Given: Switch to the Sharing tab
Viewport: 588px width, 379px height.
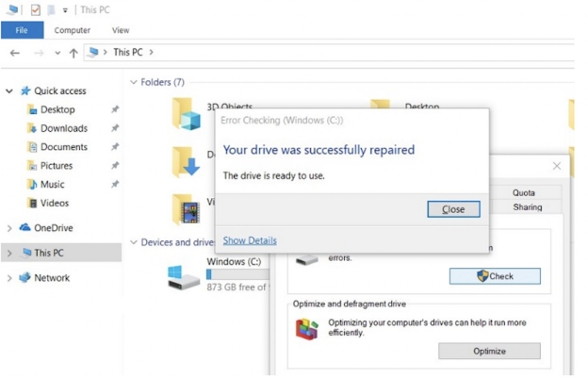Looking at the screenshot, I should pyautogui.click(x=527, y=207).
